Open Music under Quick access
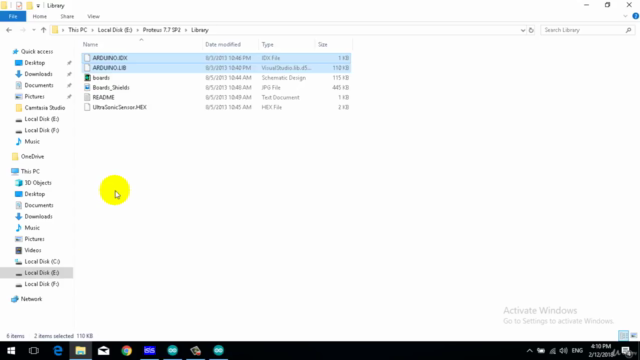The width and height of the screenshot is (640, 360). 32,141
